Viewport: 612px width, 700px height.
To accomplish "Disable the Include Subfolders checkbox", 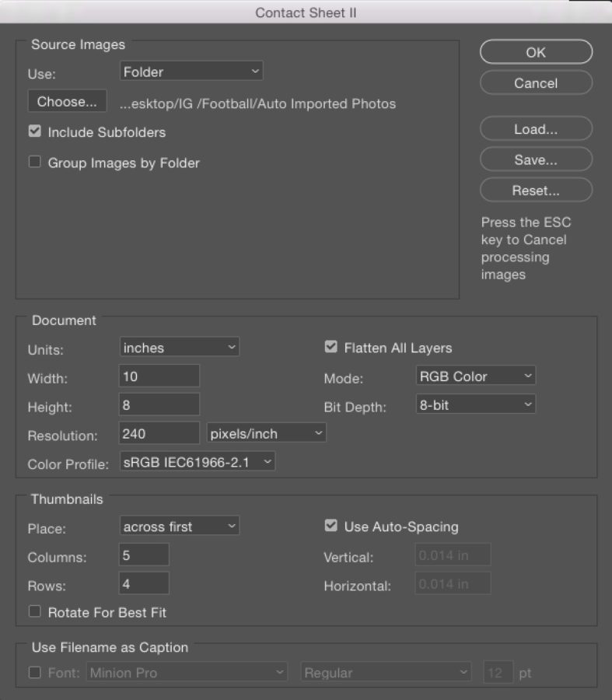I will pos(34,131).
